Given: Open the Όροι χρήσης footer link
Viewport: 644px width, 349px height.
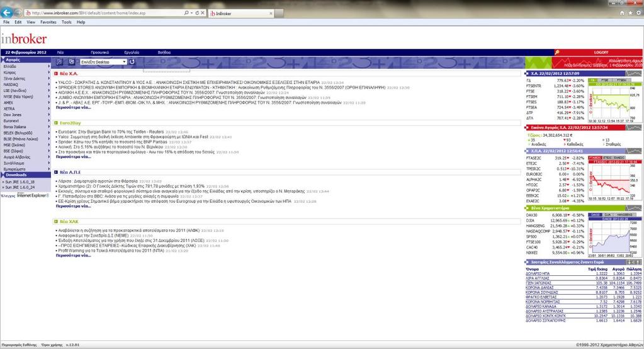Looking at the screenshot, I should (x=52, y=345).
